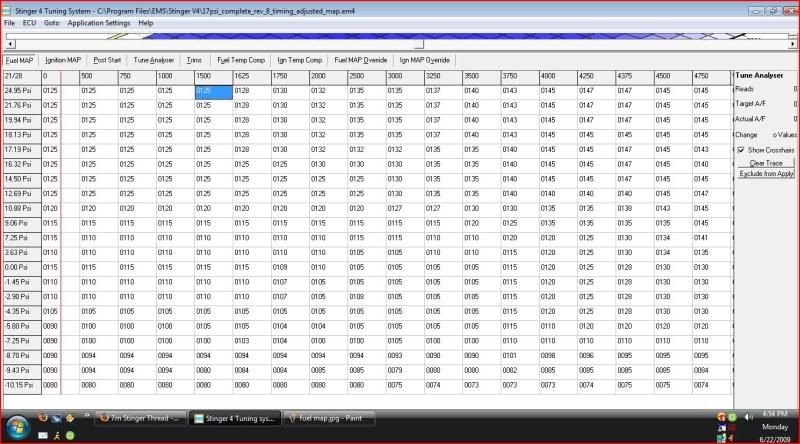Open the Help menu
Image resolution: width=800 pixels, height=444 pixels.
145,23
